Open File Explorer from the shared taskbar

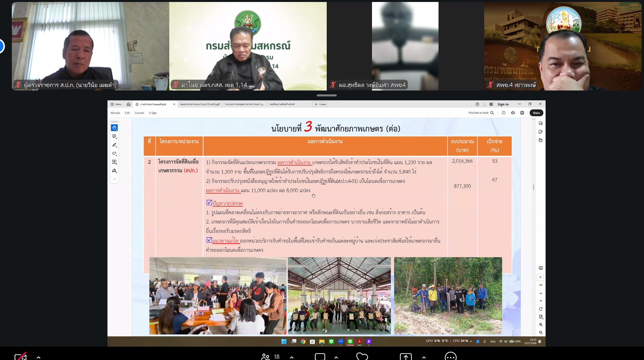click(322, 342)
